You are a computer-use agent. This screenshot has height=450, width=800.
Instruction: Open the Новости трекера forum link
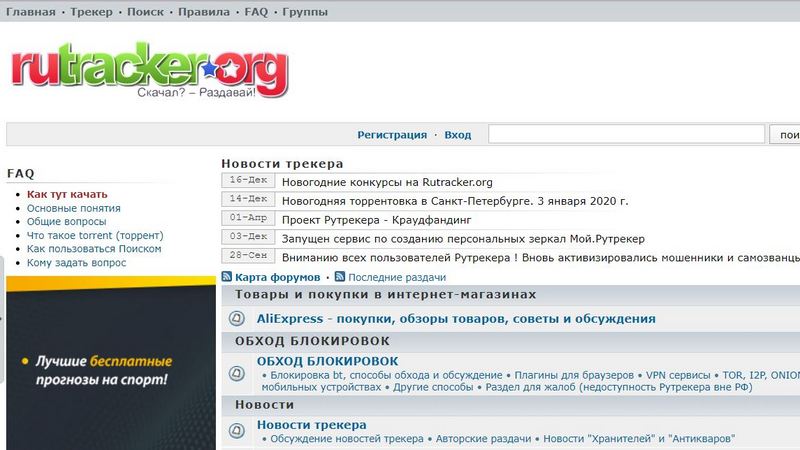(x=312, y=424)
